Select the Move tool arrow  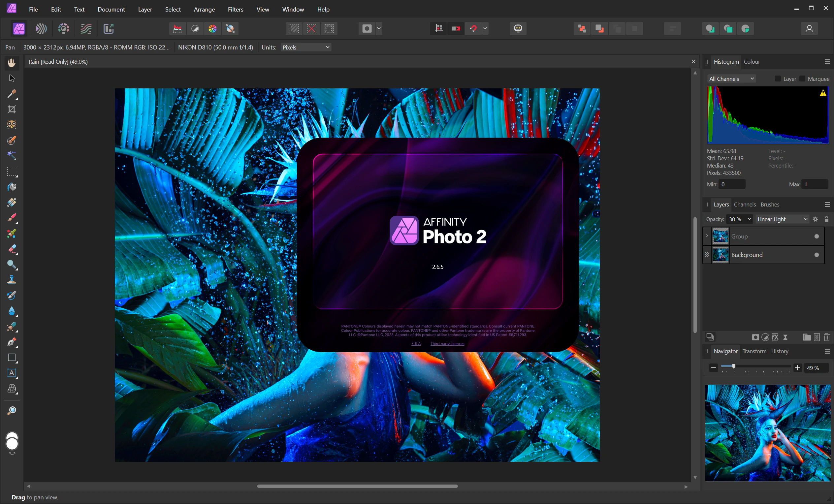(12, 78)
